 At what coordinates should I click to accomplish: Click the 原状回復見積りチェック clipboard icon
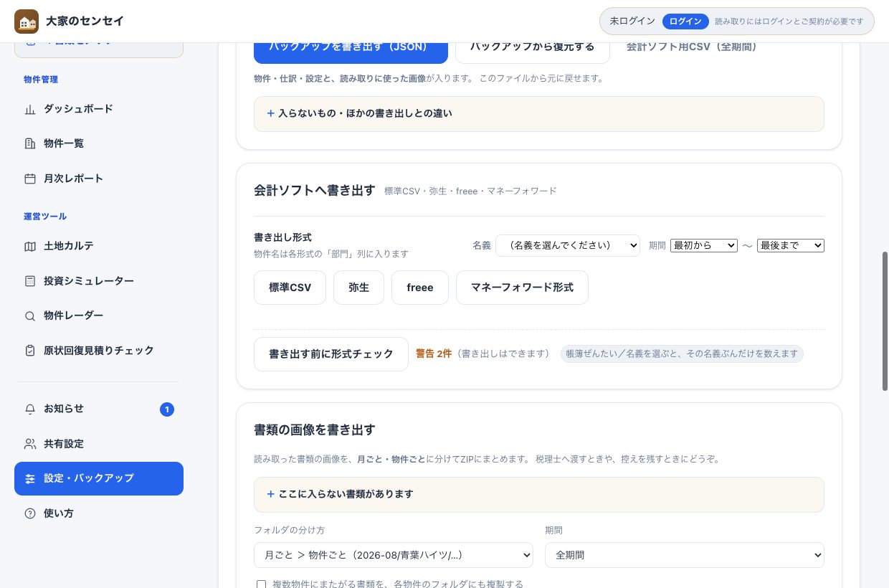30,351
